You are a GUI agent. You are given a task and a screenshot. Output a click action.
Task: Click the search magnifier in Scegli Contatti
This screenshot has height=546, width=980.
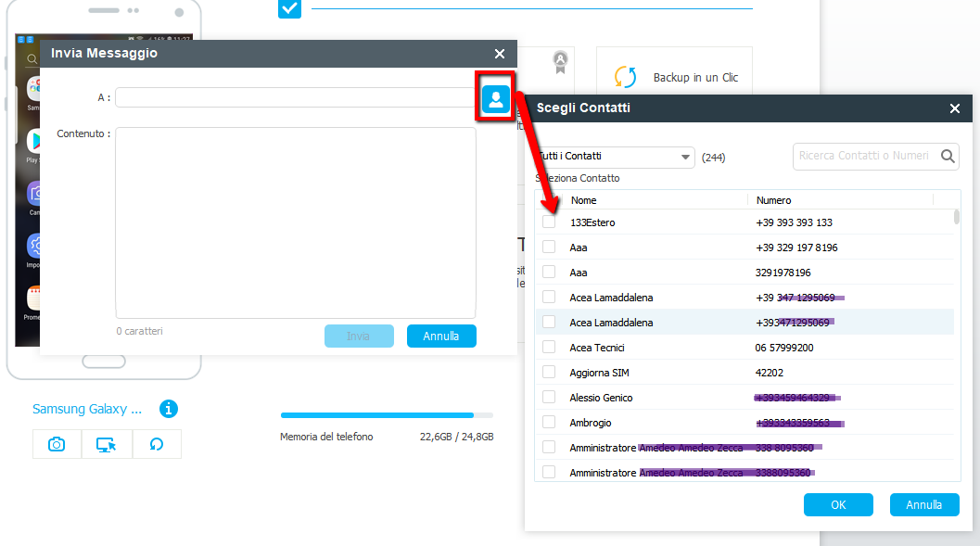click(948, 156)
